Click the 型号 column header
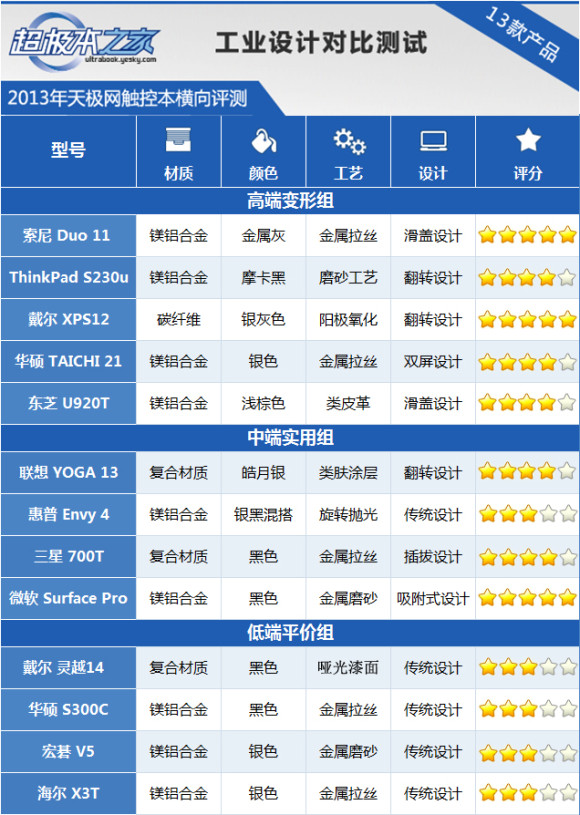This screenshot has width=580, height=815. pos(68,151)
